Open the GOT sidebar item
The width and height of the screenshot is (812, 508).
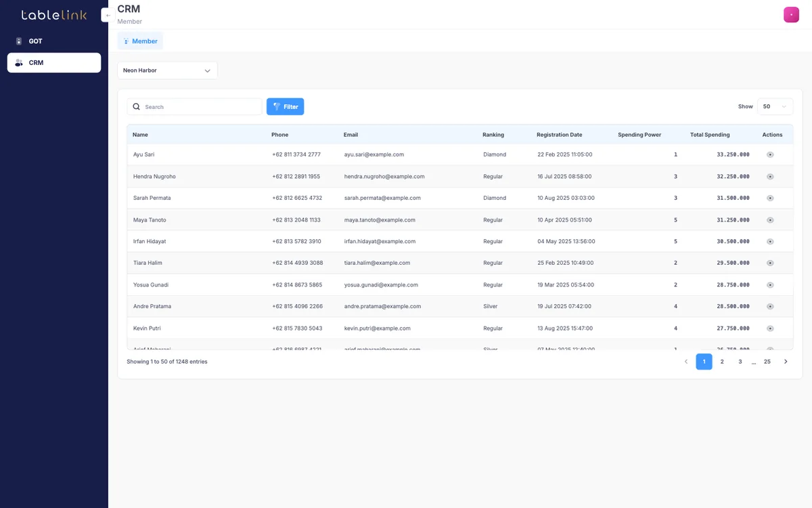pos(54,41)
